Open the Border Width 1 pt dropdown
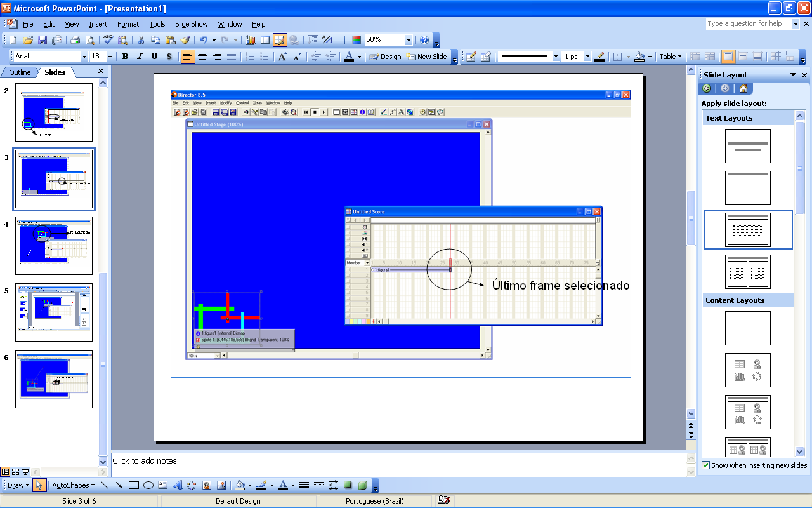This screenshot has width=812, height=508. (x=587, y=57)
